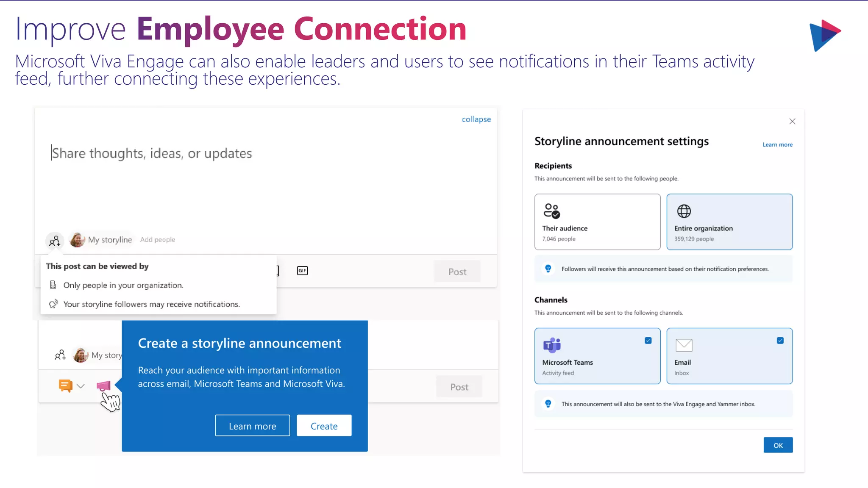Click the orange discussion post type icon
The image size is (868, 488).
[65, 386]
